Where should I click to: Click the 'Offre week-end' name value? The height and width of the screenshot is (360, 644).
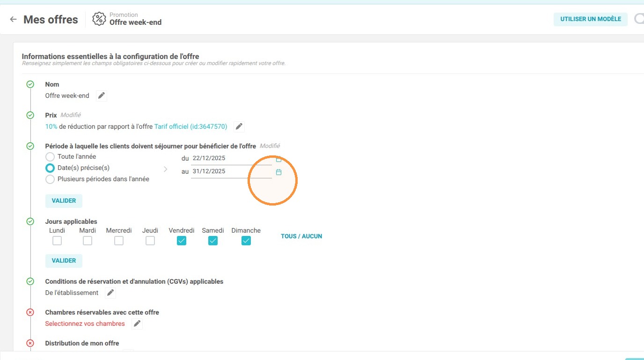(67, 96)
